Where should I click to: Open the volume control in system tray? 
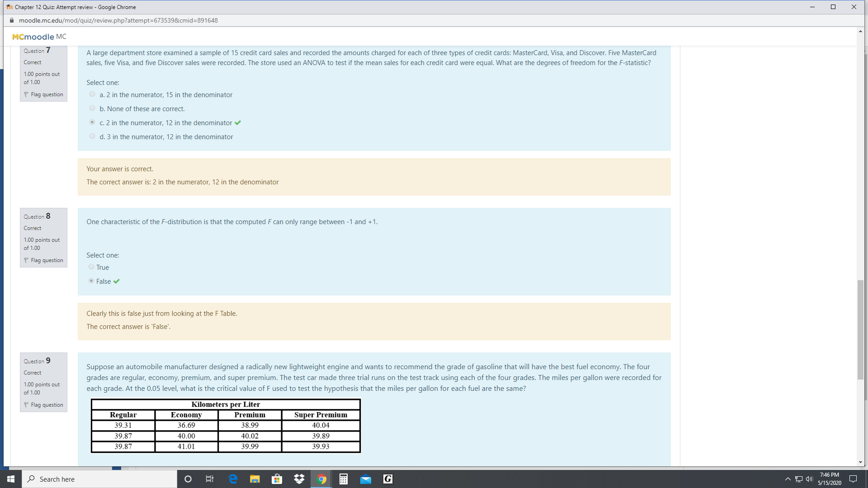point(809,479)
